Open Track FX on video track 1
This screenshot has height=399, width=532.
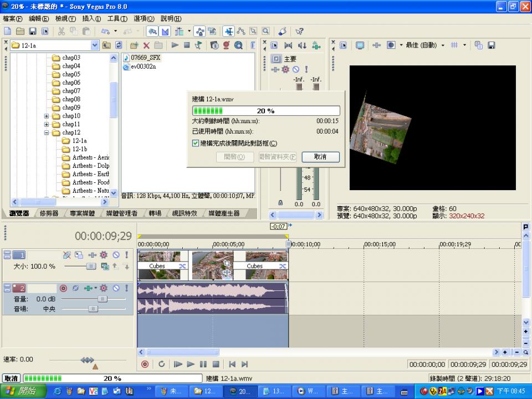(104, 255)
